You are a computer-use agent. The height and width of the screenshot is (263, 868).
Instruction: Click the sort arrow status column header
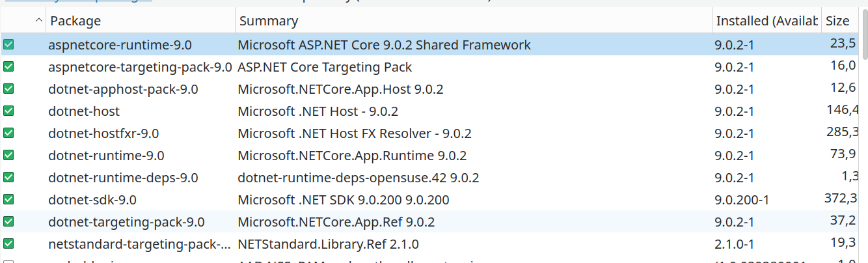coord(23,21)
